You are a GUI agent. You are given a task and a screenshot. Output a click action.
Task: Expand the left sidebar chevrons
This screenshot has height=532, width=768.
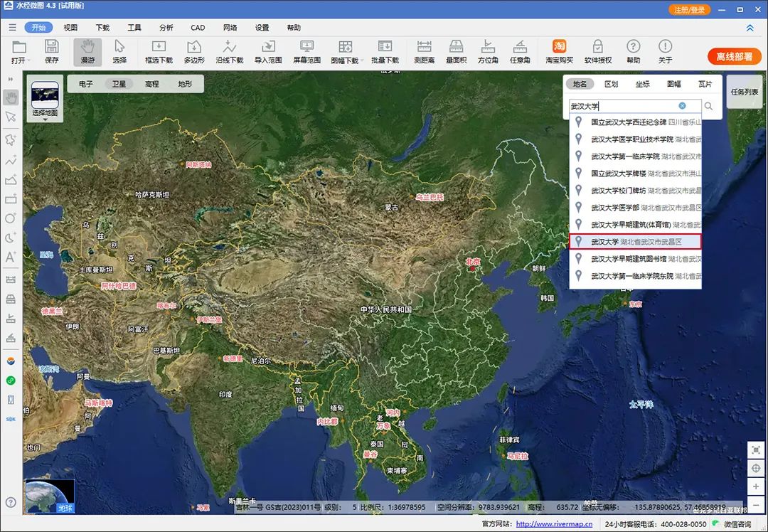pos(11,80)
